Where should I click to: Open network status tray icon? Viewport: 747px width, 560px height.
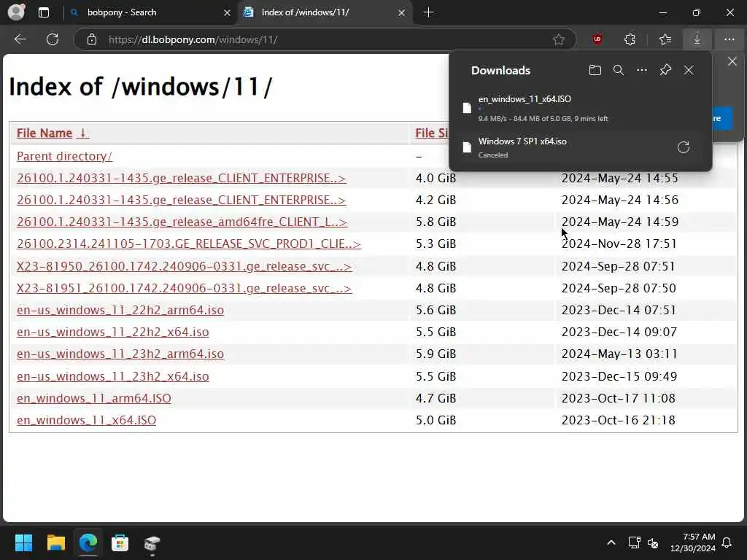coord(634,542)
